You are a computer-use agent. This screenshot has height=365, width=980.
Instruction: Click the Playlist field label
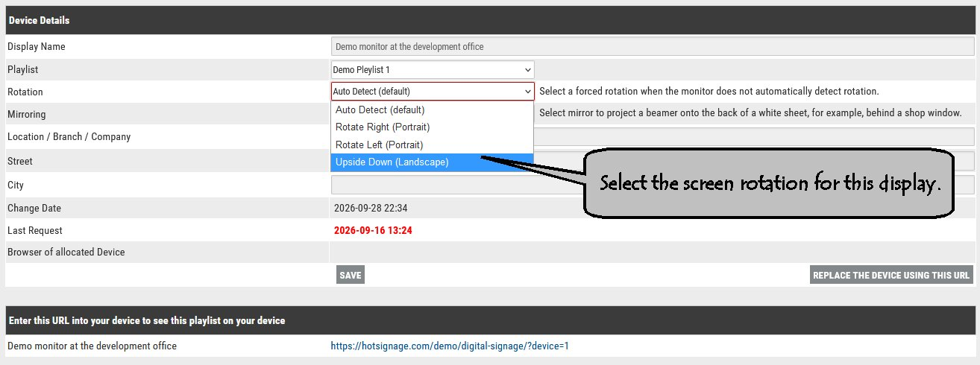pos(23,69)
